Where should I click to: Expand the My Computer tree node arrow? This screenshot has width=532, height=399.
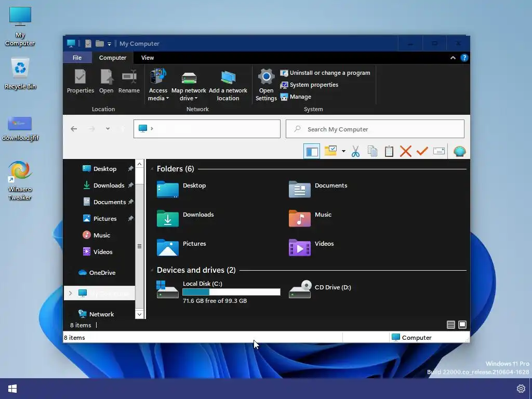(70, 293)
